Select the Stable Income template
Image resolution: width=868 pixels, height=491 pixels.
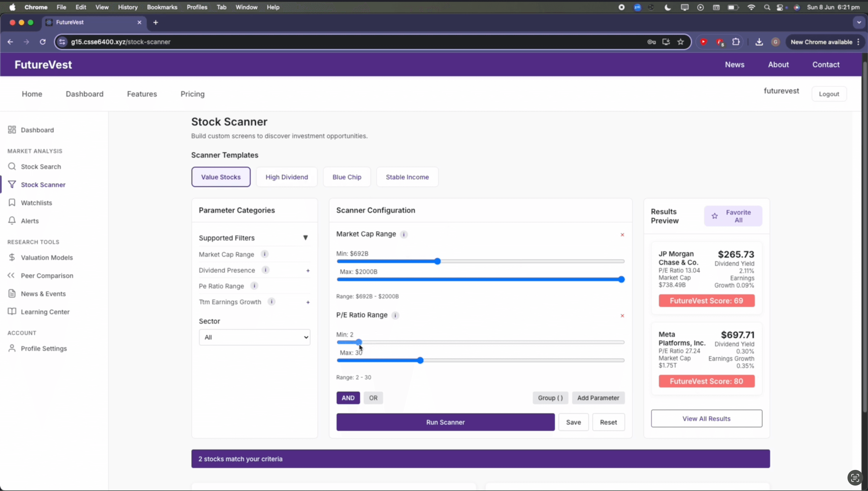tap(407, 177)
